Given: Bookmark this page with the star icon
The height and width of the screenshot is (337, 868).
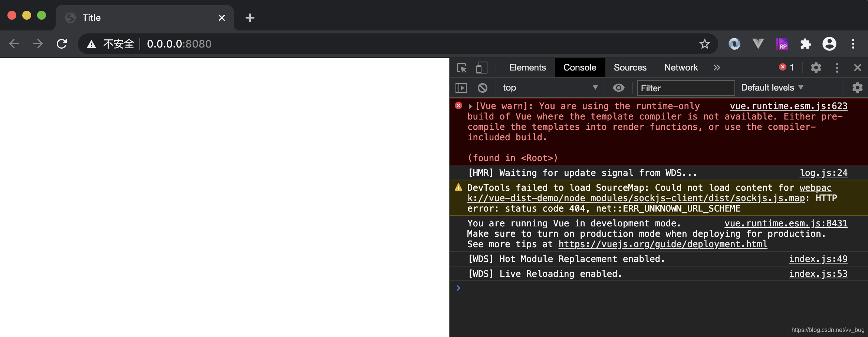Looking at the screenshot, I should coord(704,44).
